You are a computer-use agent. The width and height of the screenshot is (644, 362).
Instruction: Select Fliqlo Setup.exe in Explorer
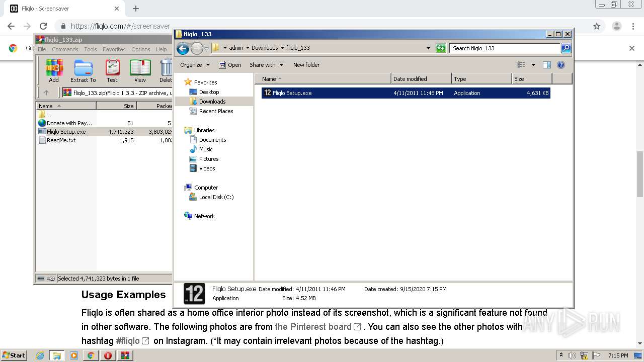coord(406,93)
